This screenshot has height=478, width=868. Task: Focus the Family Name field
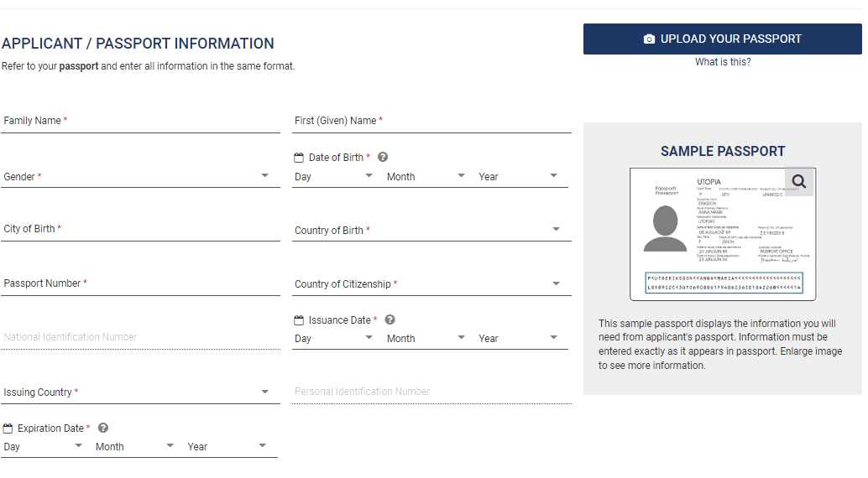tap(140, 122)
